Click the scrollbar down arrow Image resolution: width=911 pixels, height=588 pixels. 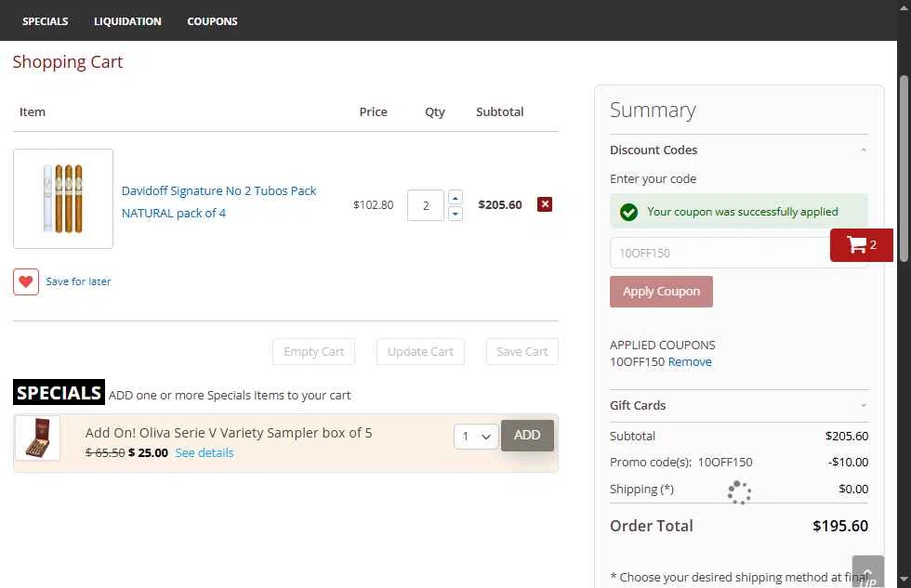tap(904, 579)
